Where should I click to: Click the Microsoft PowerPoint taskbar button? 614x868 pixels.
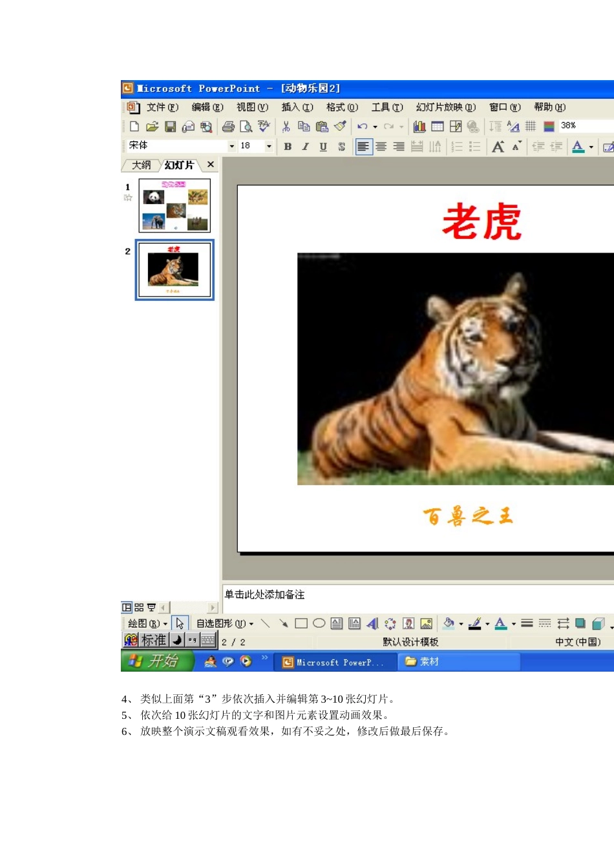tap(335, 662)
